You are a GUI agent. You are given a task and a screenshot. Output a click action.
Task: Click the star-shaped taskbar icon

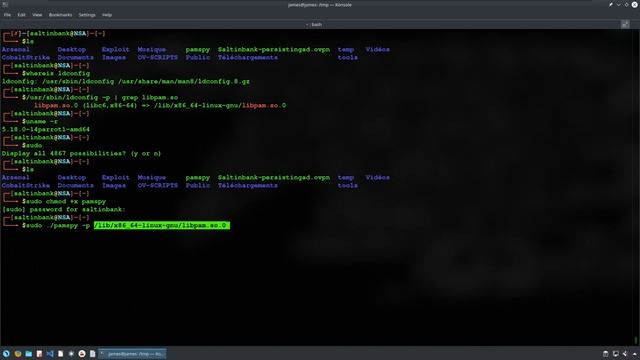pyautogui.click(x=71, y=353)
